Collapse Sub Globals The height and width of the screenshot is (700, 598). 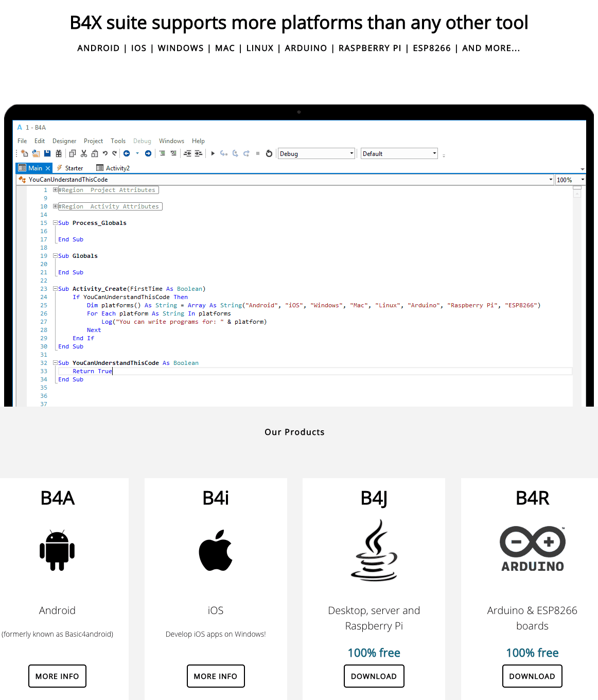click(x=55, y=256)
